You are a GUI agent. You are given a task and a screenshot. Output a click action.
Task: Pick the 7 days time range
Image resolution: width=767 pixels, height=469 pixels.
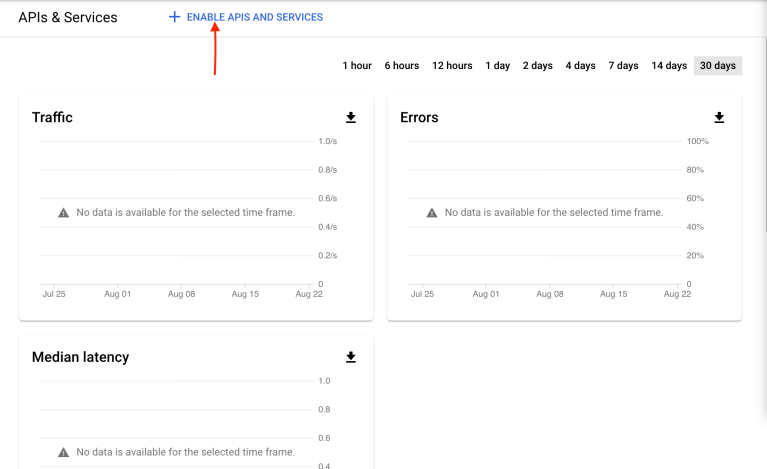[623, 66]
